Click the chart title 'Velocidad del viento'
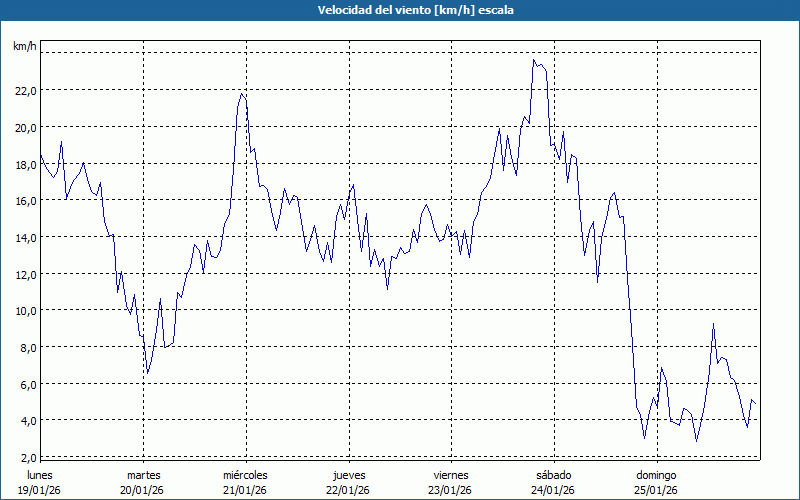This screenshot has width=800, height=500. [400, 10]
